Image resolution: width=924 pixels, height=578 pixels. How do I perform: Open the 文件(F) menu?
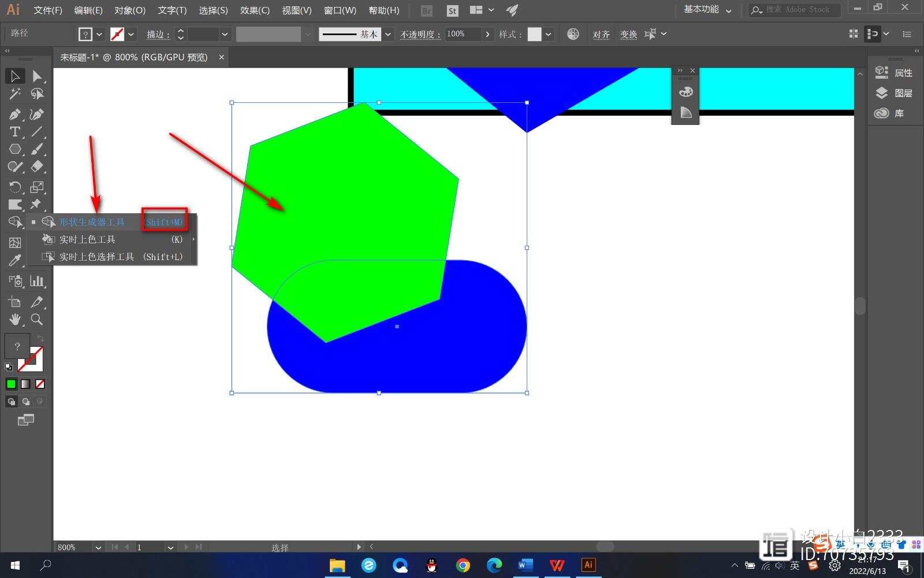48,10
